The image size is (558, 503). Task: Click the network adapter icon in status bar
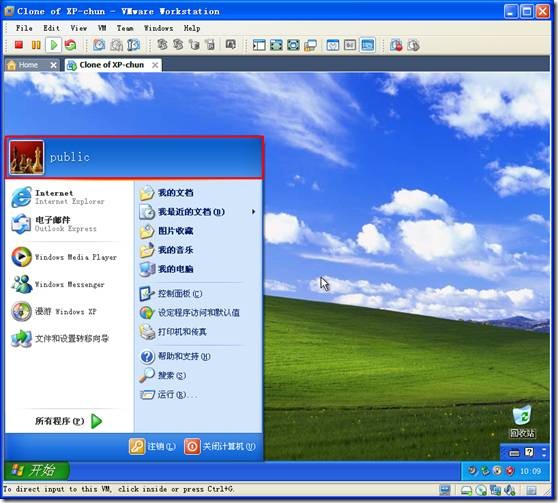(495, 491)
